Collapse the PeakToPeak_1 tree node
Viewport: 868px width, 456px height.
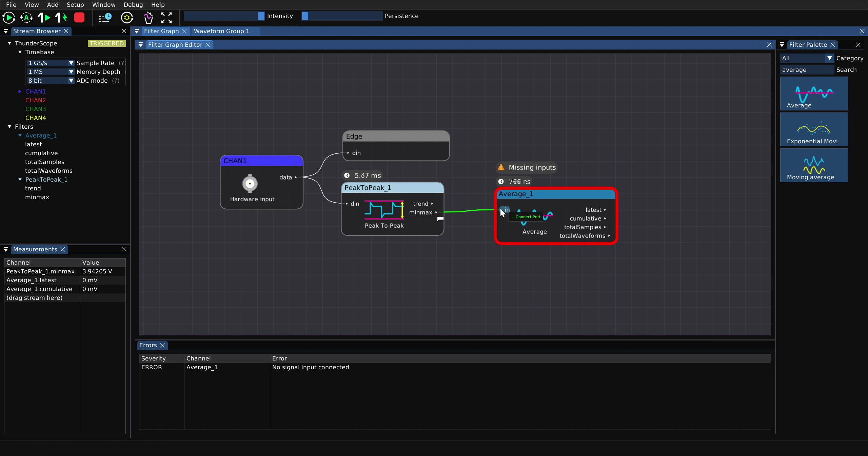point(20,180)
